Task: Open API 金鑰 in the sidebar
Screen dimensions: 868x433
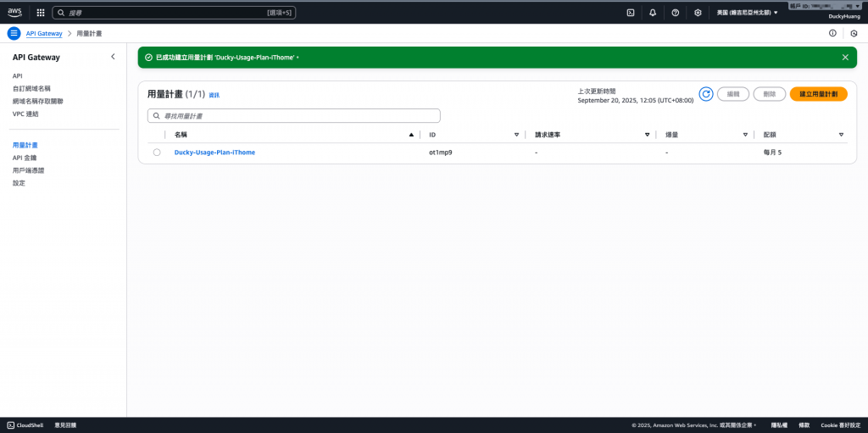Action: [x=25, y=158]
